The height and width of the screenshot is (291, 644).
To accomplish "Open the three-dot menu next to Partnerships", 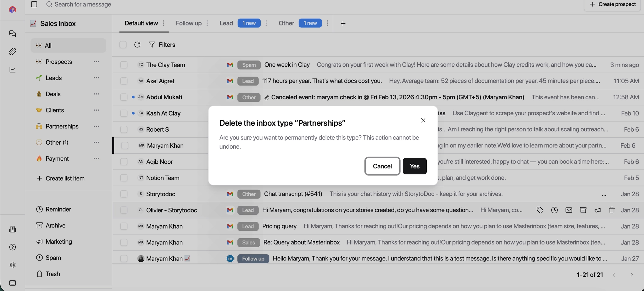I will coord(97,126).
